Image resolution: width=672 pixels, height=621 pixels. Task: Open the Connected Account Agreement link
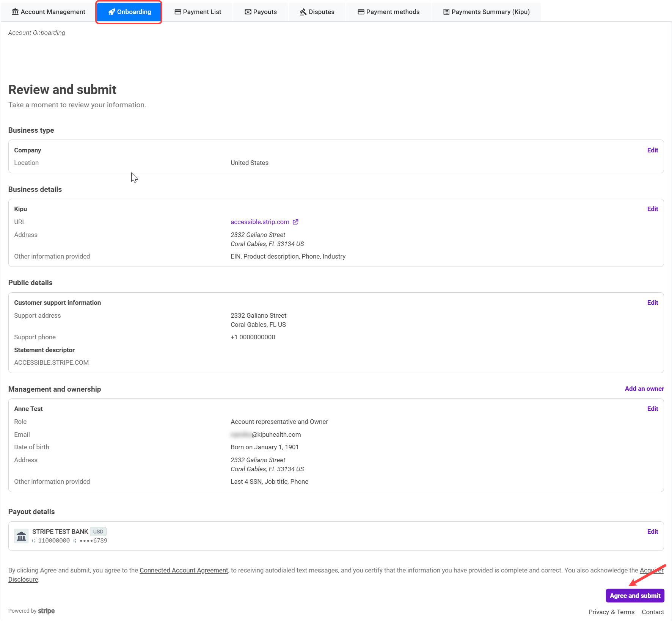click(184, 570)
